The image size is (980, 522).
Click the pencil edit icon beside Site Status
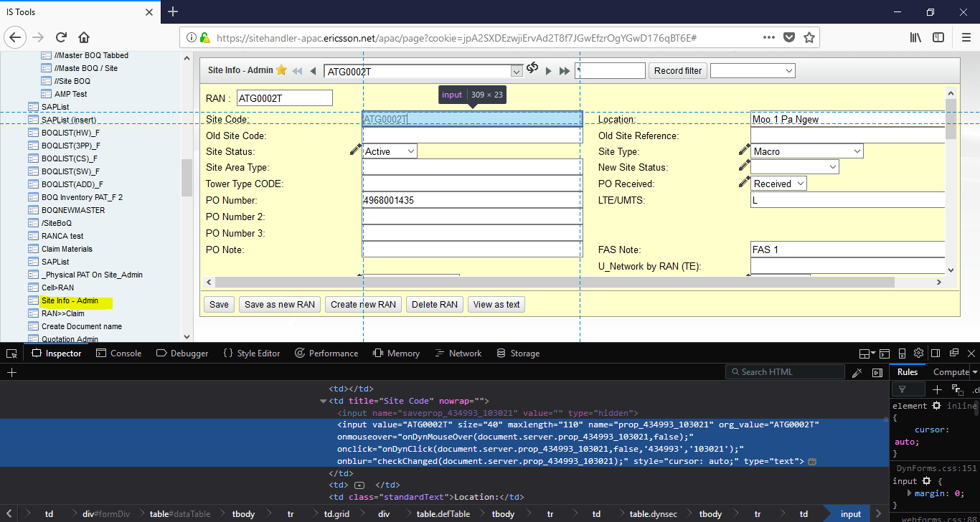355,148
